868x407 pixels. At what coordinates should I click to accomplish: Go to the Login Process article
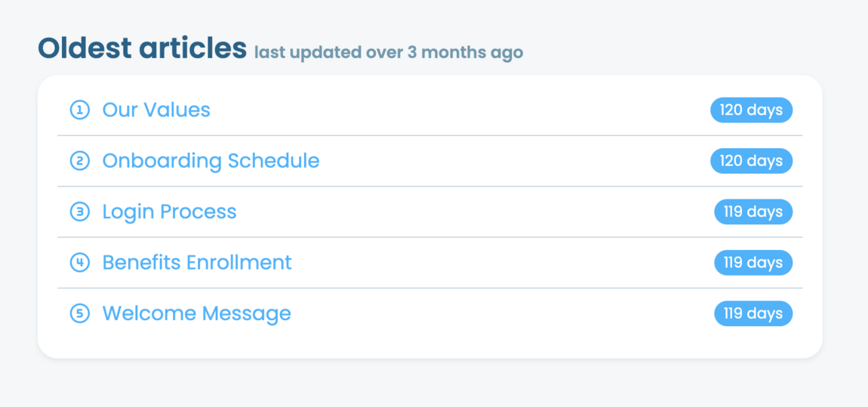169,212
